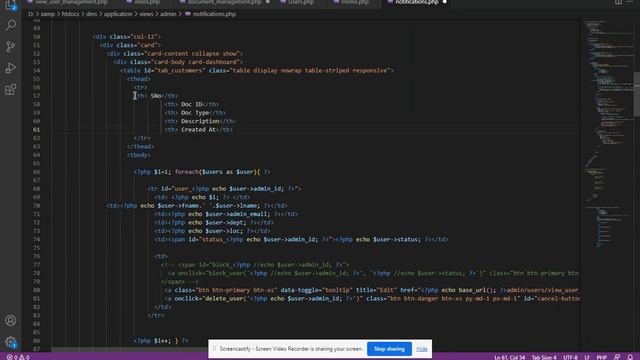Click the 'Doc ID' table header text
Image resolution: width=640 pixels, height=360 pixels.
192,104
